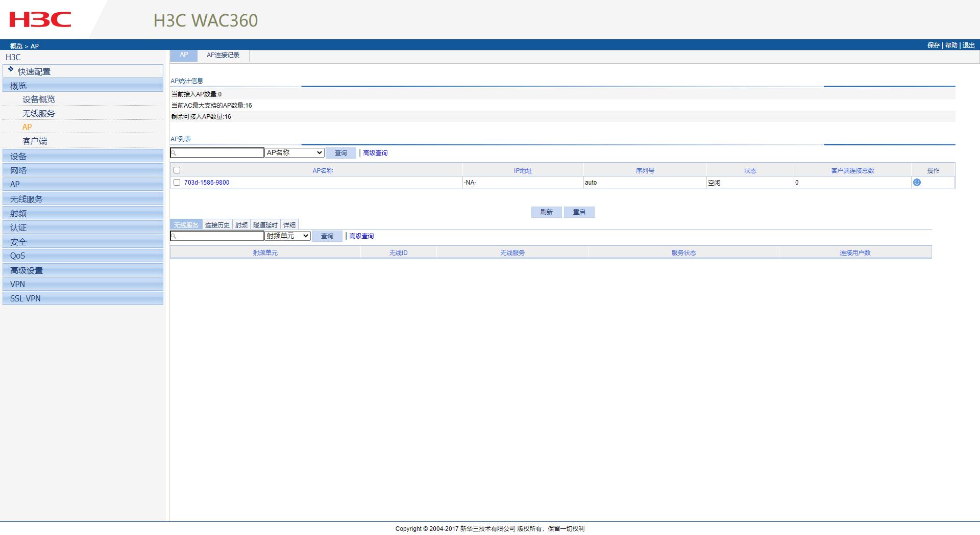Sort by AP名称 column header
The image size is (980, 535).
coord(323,171)
